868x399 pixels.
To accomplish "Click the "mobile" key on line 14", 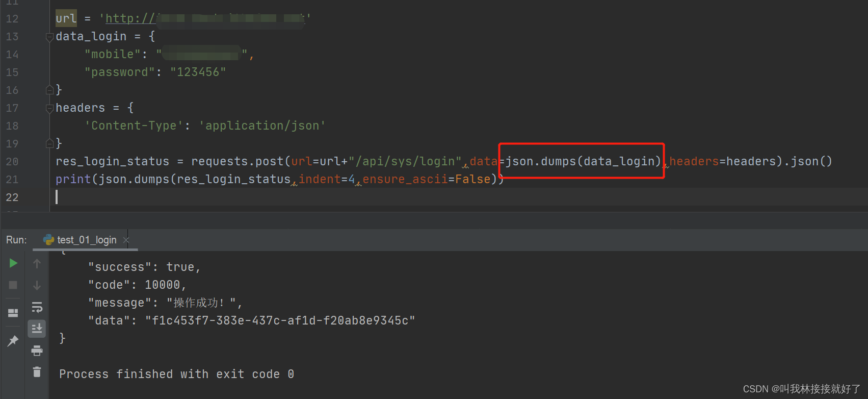I will coord(112,54).
